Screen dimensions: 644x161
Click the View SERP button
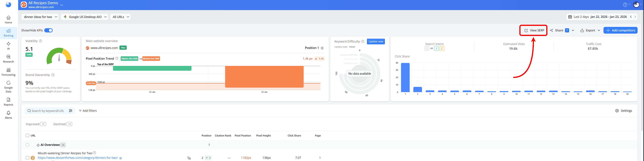[x=534, y=30]
